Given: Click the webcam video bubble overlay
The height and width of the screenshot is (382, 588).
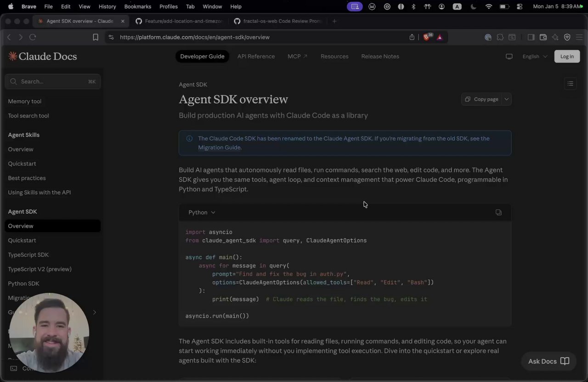Looking at the screenshot, I should (49, 332).
